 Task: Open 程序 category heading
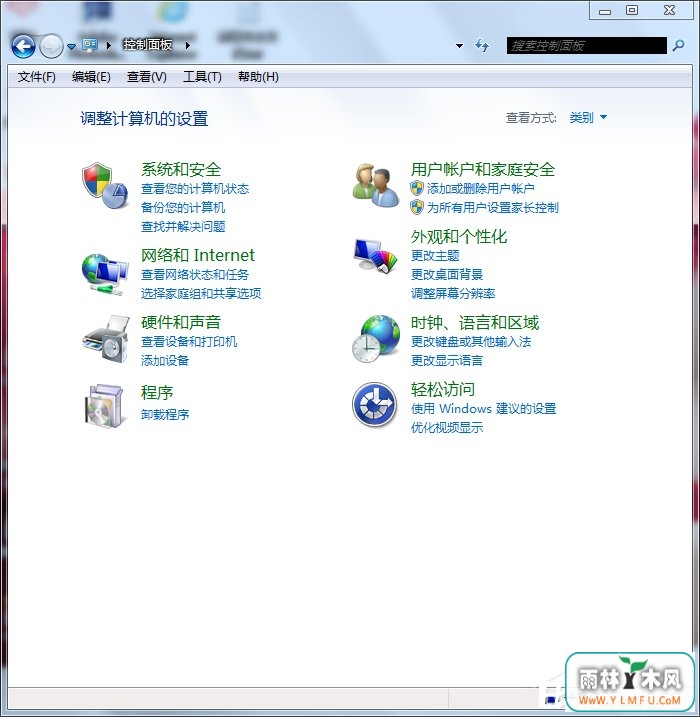[x=157, y=392]
